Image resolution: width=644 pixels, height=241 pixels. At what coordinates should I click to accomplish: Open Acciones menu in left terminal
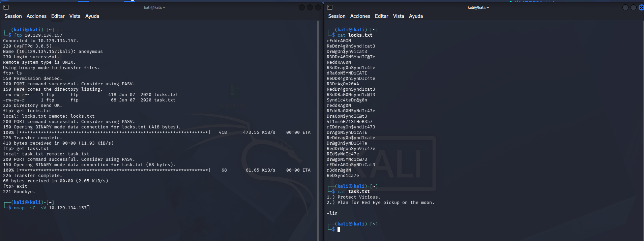click(x=36, y=16)
